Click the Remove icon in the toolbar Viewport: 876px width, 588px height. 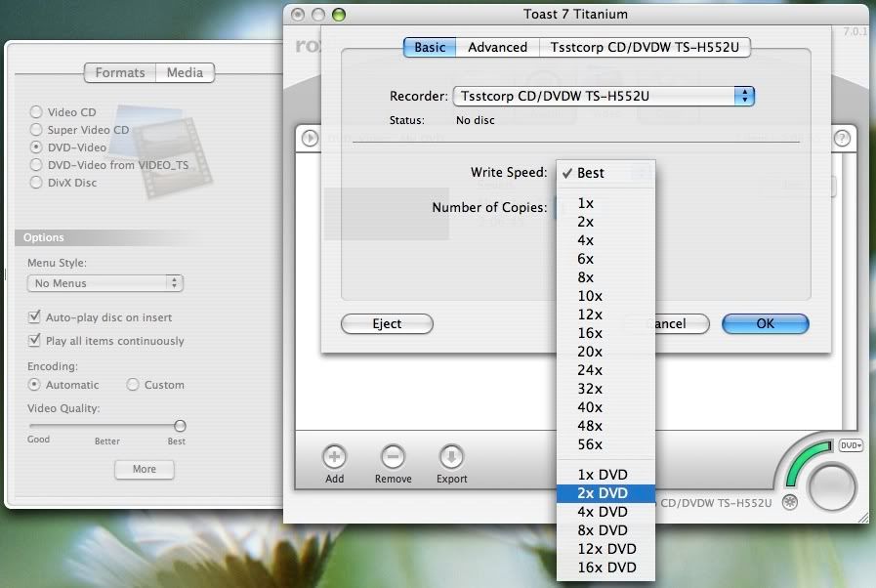coord(393,457)
